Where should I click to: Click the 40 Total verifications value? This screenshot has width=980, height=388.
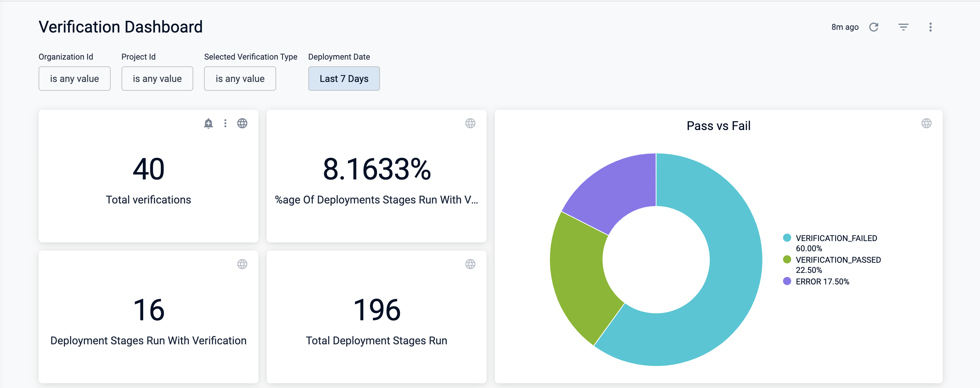148,169
